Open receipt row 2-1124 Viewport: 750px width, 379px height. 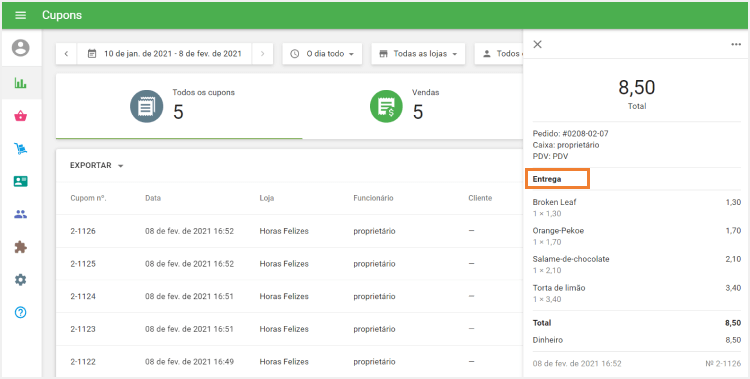tap(290, 296)
